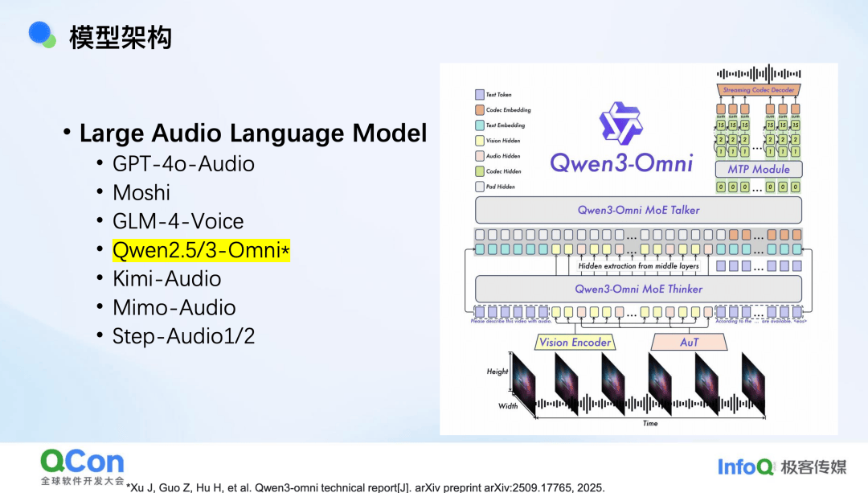Image resolution: width=868 pixels, height=493 pixels.
Task: Click the output audio waveform at diagram top
Action: coord(759,73)
